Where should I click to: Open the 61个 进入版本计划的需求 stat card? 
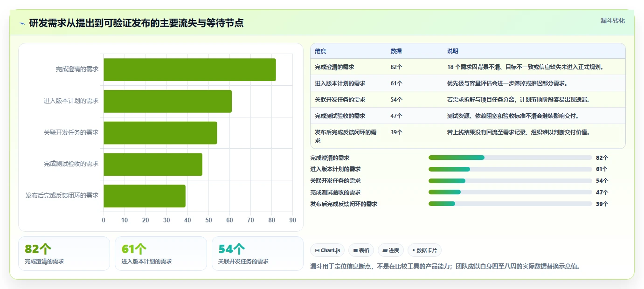[x=160, y=254]
